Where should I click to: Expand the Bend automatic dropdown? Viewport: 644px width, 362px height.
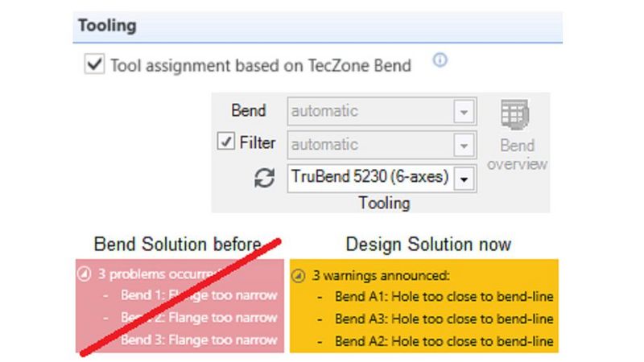[x=463, y=112]
